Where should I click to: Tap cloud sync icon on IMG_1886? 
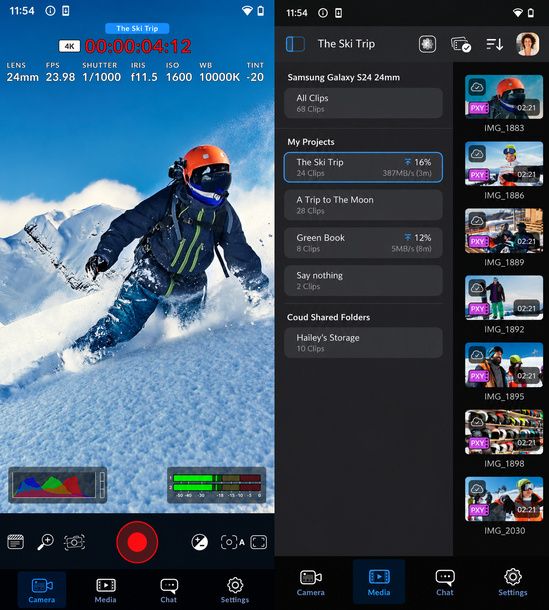(x=477, y=154)
